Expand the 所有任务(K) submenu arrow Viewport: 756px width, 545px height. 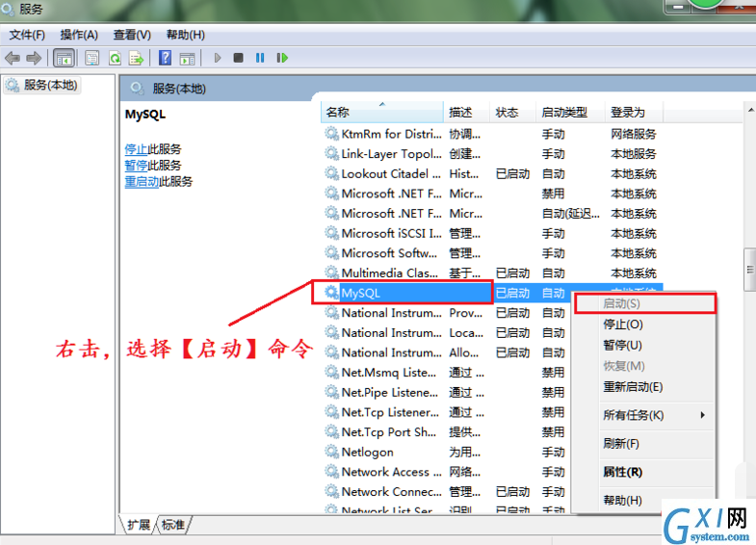point(703,415)
